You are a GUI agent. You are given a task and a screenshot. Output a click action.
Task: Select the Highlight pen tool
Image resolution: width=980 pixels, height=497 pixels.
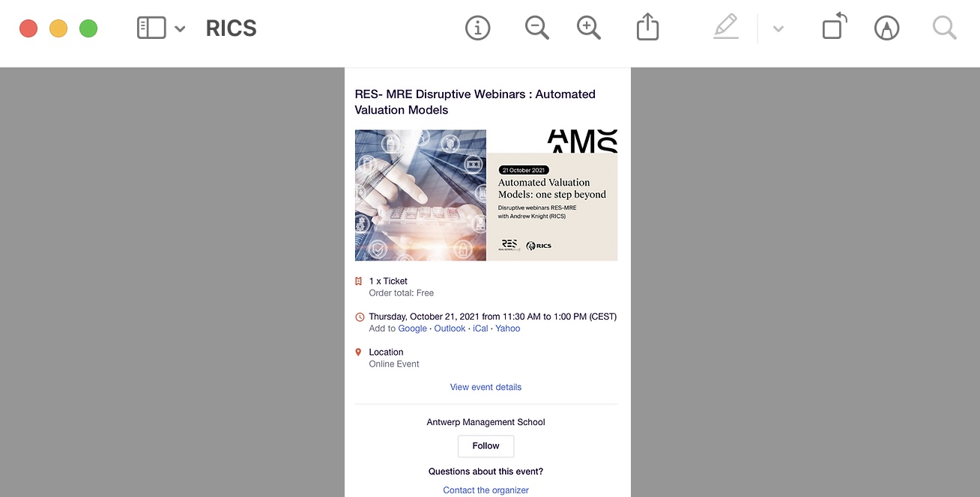click(725, 28)
